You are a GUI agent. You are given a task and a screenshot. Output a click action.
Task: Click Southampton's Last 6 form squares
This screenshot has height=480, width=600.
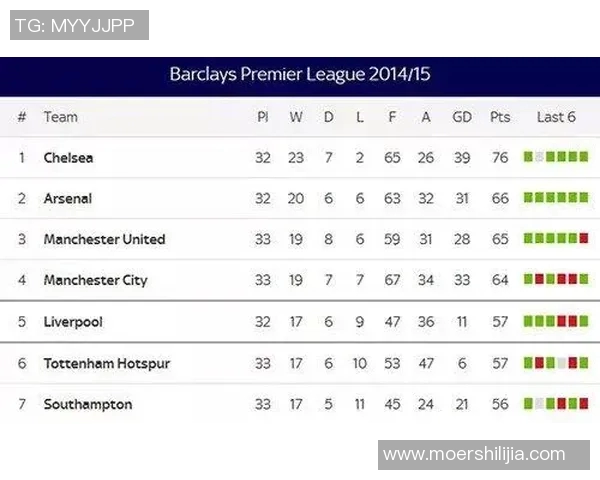[x=556, y=404]
